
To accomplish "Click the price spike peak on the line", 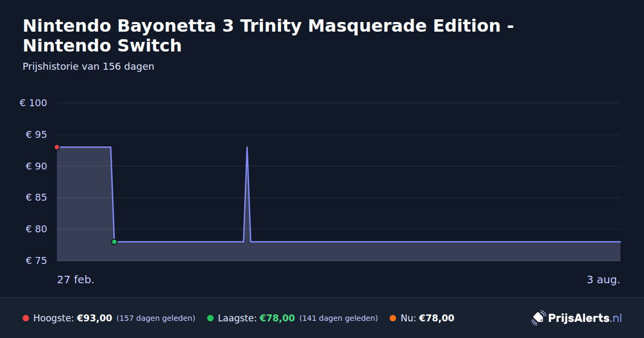I will (247, 147).
